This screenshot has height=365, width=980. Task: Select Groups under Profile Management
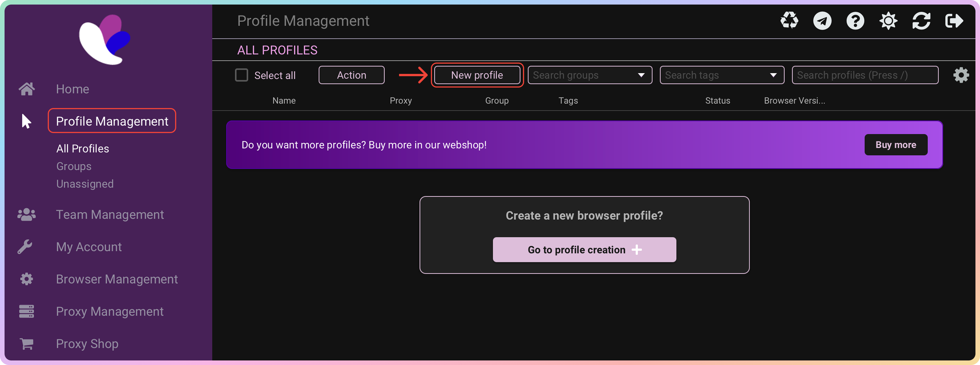coord(74,166)
